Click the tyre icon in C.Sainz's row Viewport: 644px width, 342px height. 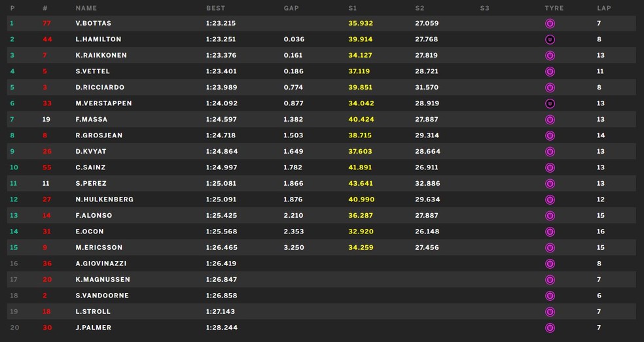pyautogui.click(x=550, y=167)
